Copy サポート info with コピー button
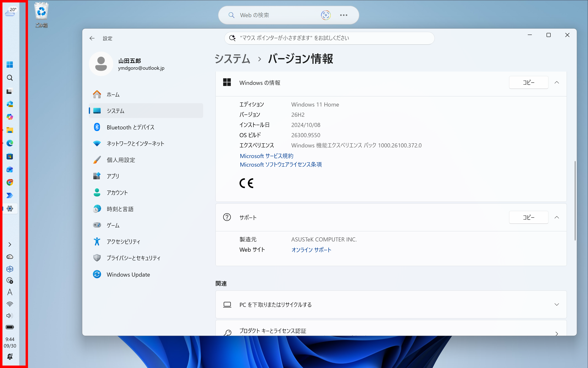The image size is (588, 368). pyautogui.click(x=528, y=217)
